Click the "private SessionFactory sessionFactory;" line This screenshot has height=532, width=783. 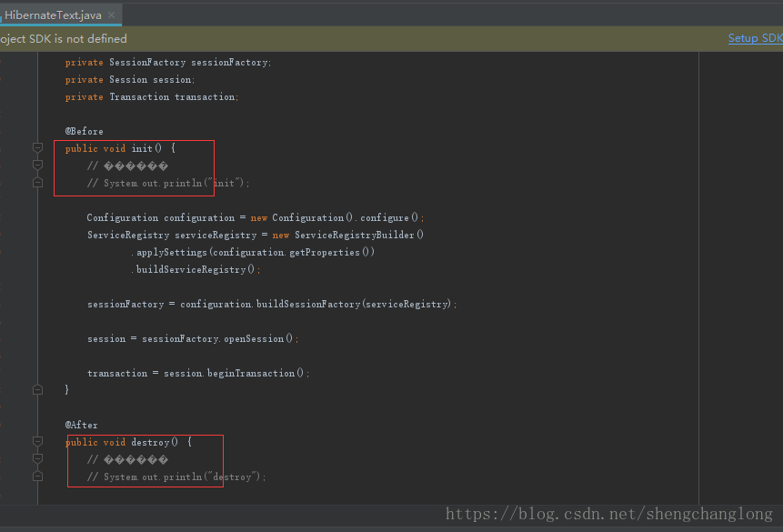[x=168, y=63]
